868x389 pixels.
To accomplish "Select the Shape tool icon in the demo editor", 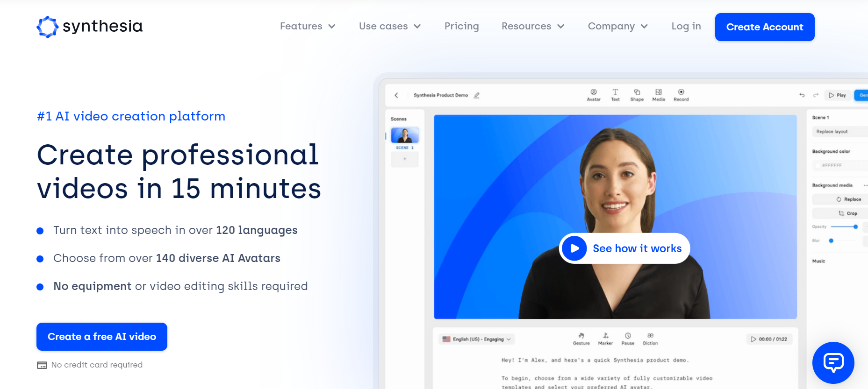I will pyautogui.click(x=637, y=95).
